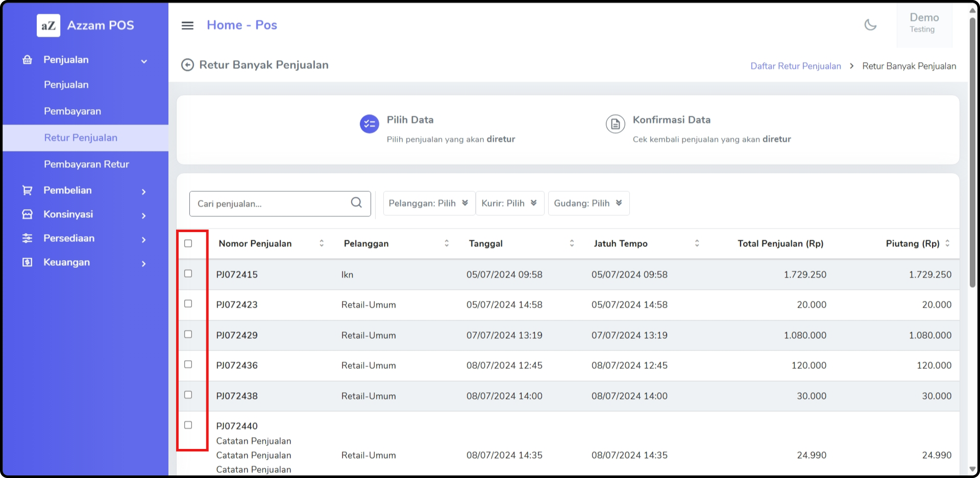This screenshot has height=478, width=980.
Task: Click the search magnifier icon
Action: 356,203
